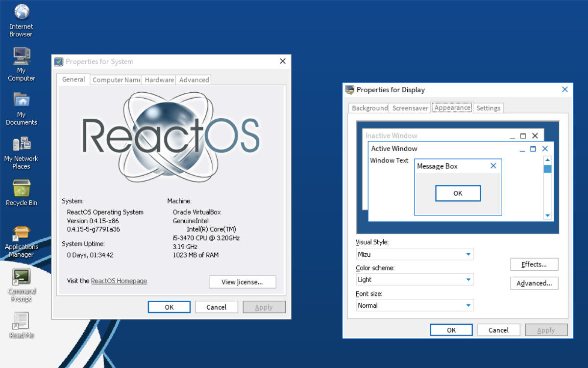Click preview scrollbar up arrow
This screenshot has width=588, height=368.
click(x=548, y=160)
